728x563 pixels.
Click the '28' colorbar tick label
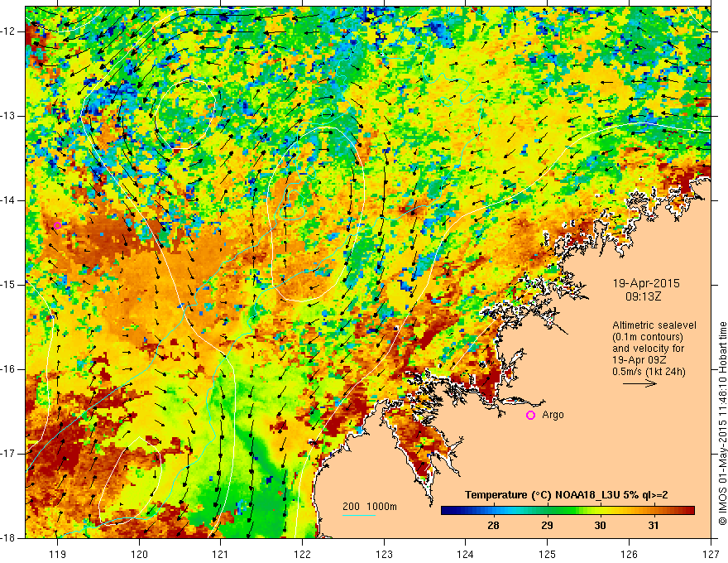(494, 526)
